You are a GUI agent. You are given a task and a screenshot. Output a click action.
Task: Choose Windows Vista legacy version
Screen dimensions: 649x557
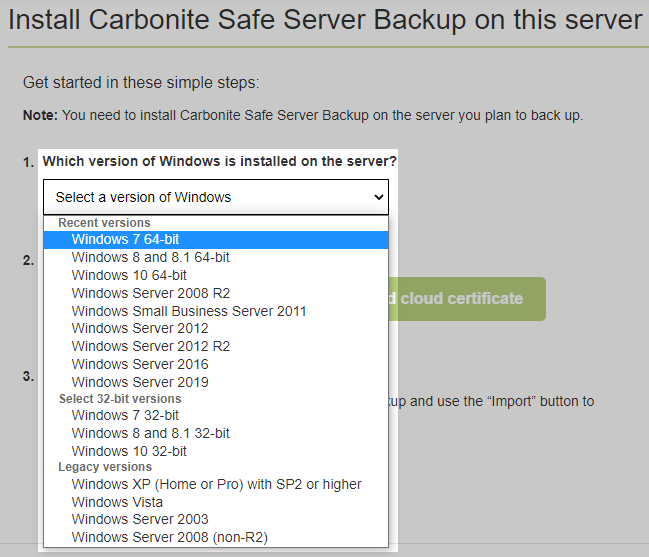[x=117, y=502]
